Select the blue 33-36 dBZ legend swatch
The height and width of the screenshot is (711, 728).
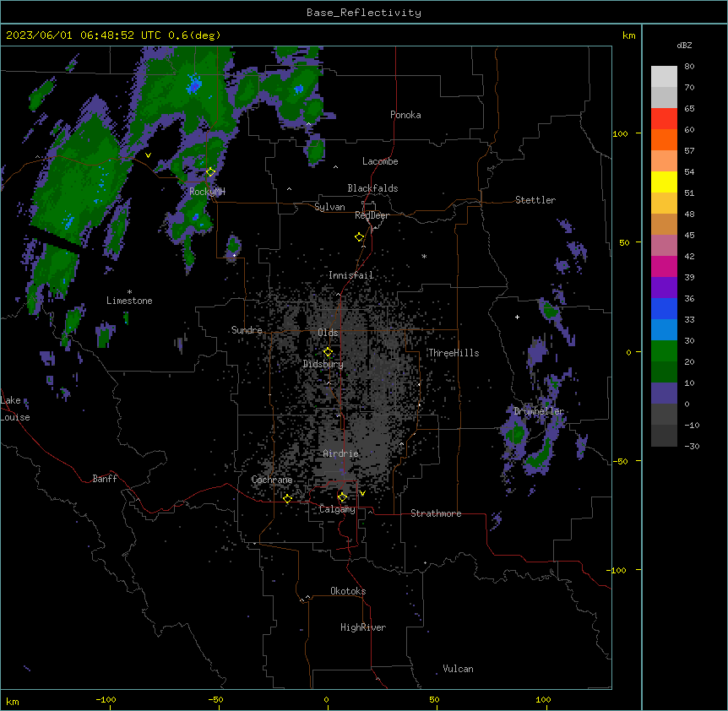pos(664,308)
